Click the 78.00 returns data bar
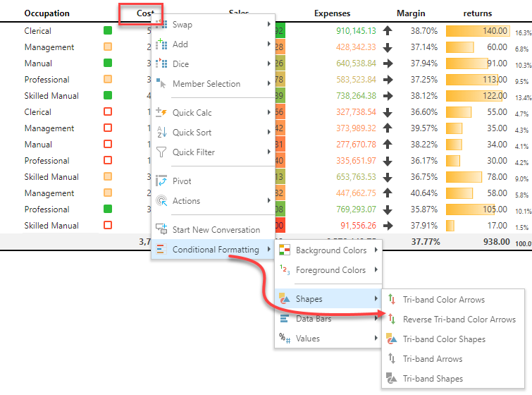Image resolution: width=532 pixels, height=395 pixels. (x=464, y=177)
